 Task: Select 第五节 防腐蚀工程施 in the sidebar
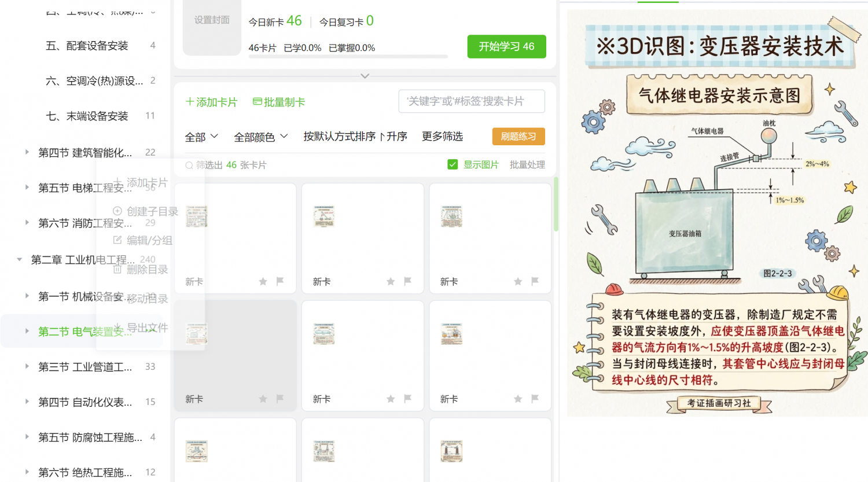90,437
